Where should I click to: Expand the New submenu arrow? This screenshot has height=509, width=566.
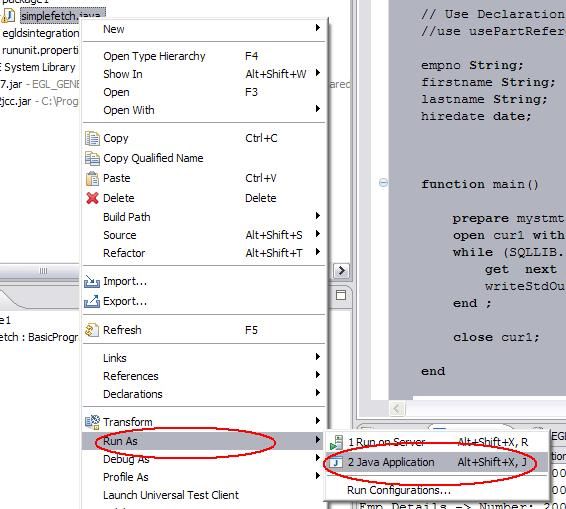(x=318, y=28)
